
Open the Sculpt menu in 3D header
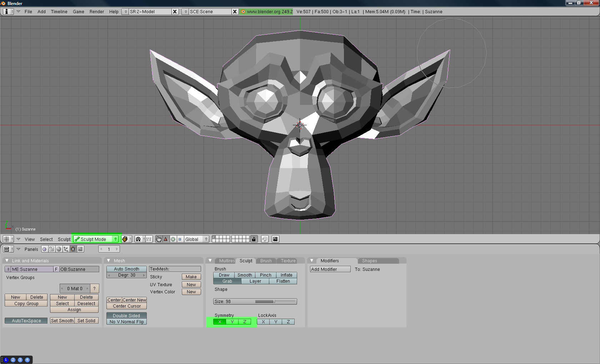64,239
